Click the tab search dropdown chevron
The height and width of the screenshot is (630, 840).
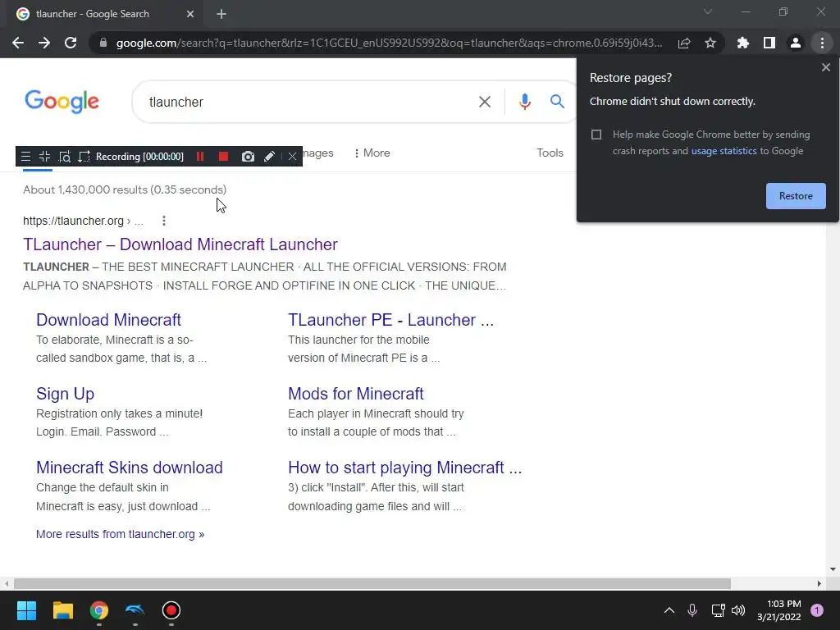point(708,11)
